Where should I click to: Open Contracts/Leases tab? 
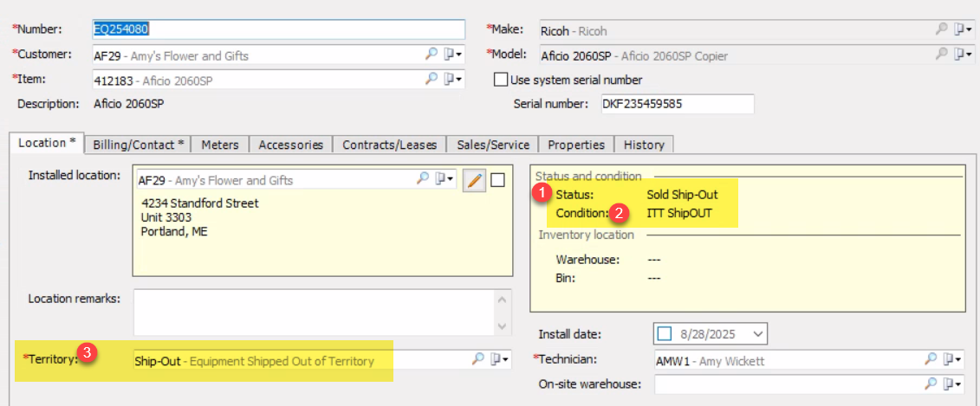[389, 145]
